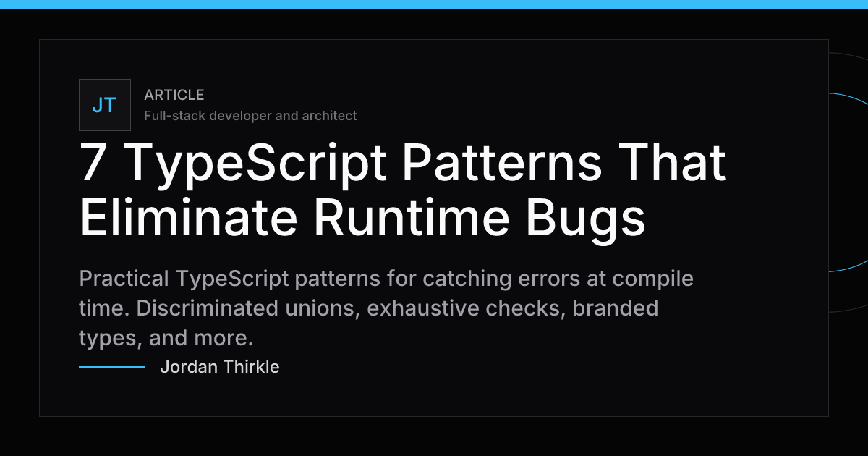This screenshot has width=868, height=456.
Task: Click the JT avatar logo box
Action: [105, 105]
